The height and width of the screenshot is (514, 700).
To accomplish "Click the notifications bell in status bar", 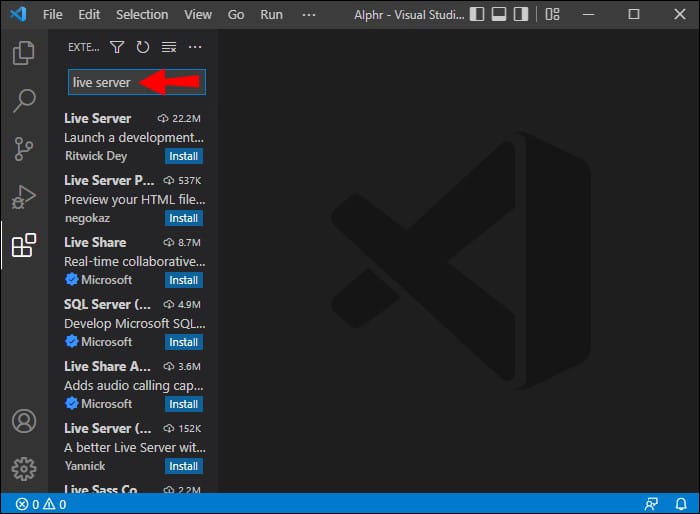I will (x=681, y=504).
